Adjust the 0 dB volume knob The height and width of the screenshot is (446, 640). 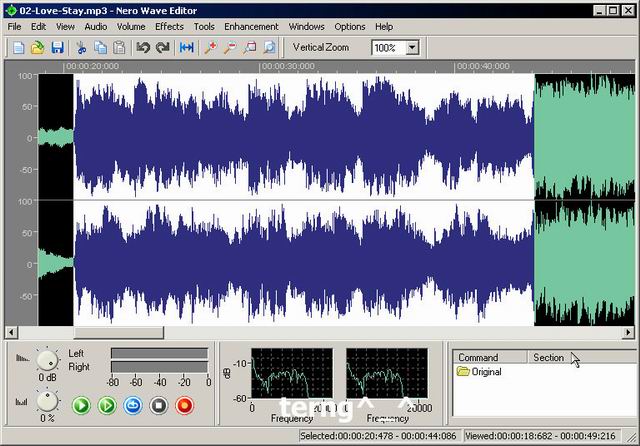coord(47,360)
